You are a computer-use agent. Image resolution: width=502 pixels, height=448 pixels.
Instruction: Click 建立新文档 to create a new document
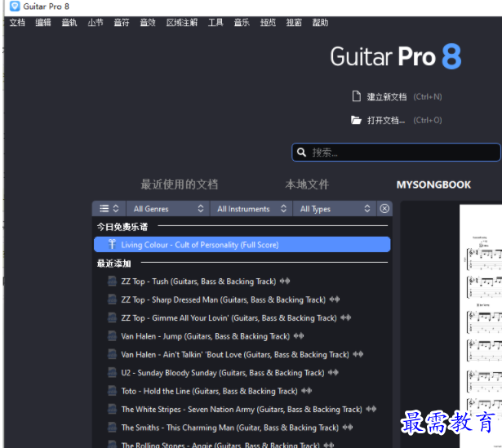pyautogui.click(x=387, y=97)
